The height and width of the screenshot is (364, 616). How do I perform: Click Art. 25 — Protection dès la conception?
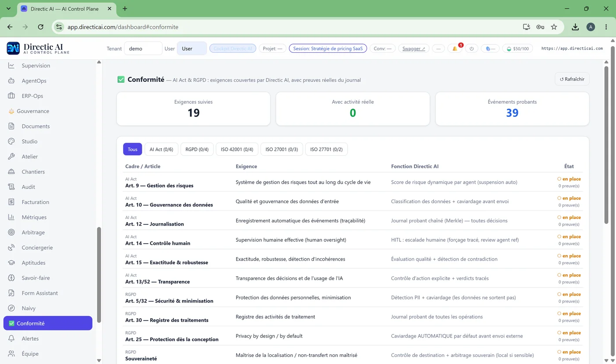(x=172, y=339)
